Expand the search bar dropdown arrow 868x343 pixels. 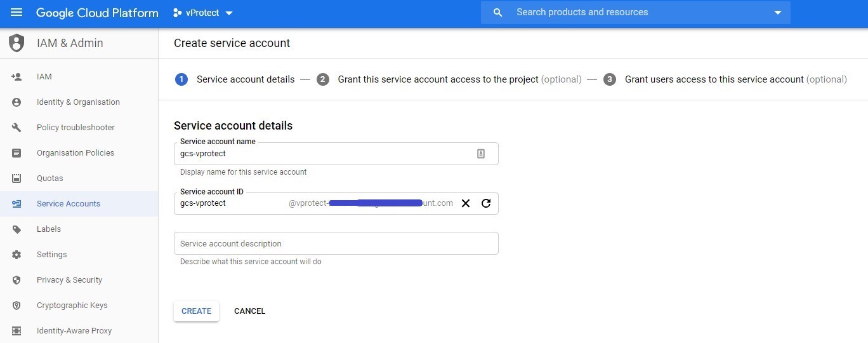[x=778, y=13]
